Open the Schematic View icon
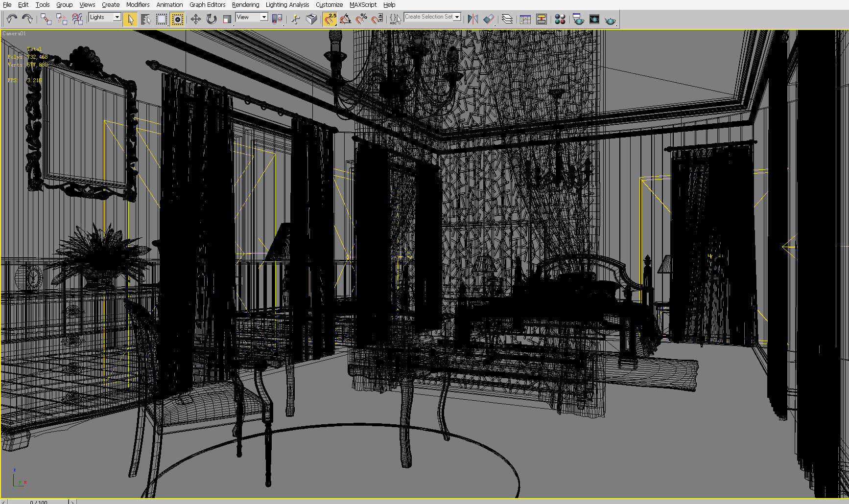Viewport: 849px width, 504px height. [x=541, y=19]
